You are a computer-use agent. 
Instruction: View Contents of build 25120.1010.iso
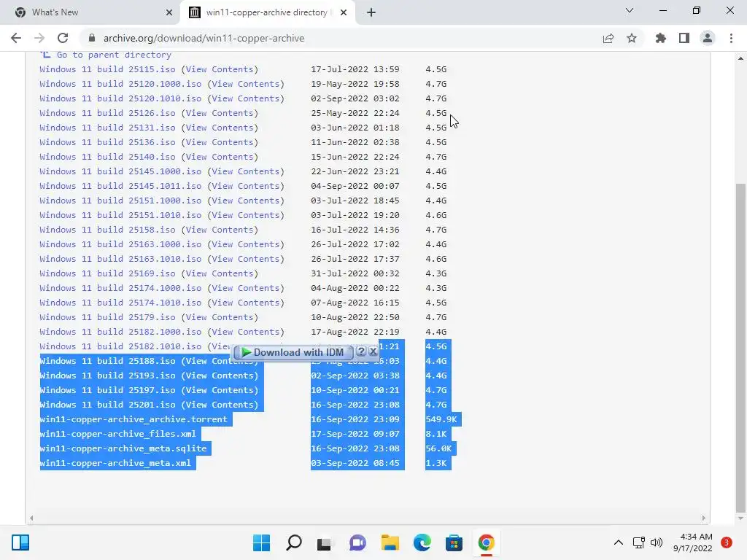(x=246, y=98)
